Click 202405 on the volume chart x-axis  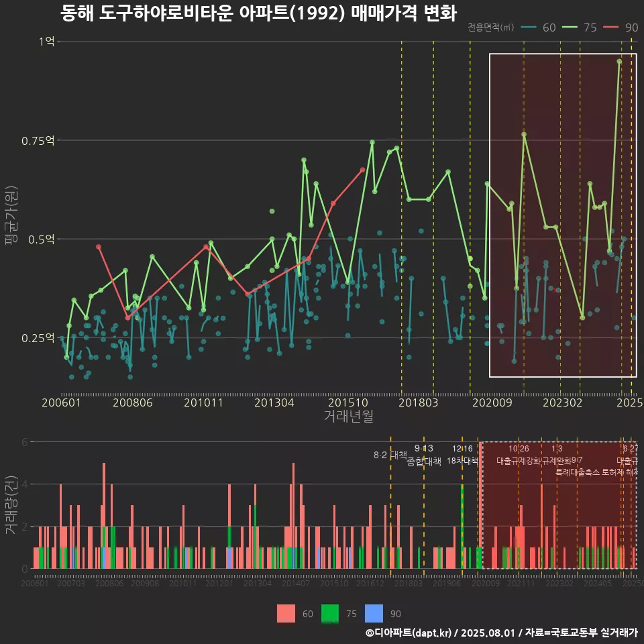598,583
